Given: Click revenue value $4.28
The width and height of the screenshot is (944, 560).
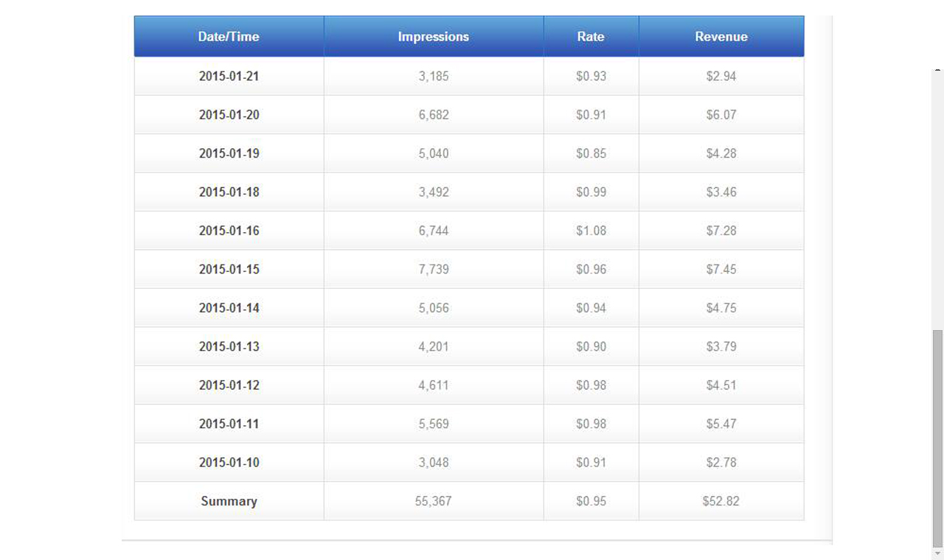Looking at the screenshot, I should (x=721, y=153).
